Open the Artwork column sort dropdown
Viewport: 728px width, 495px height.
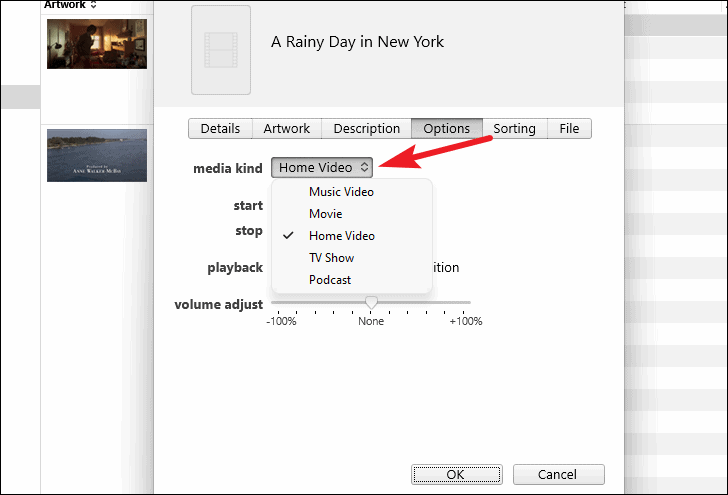click(70, 5)
